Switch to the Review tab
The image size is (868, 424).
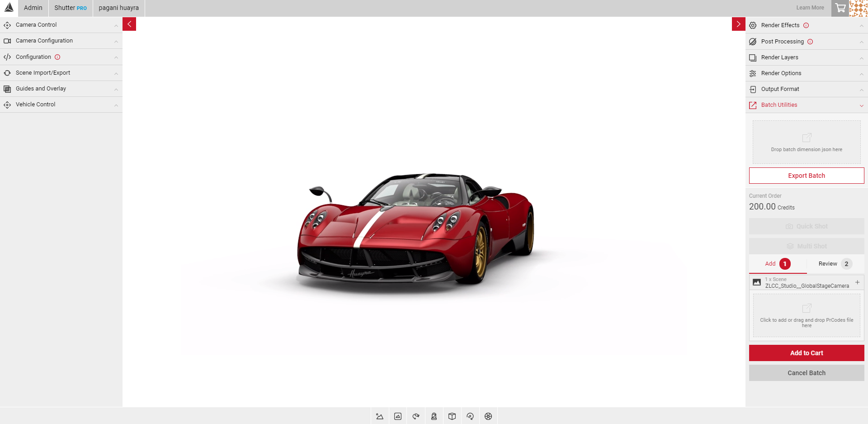835,264
